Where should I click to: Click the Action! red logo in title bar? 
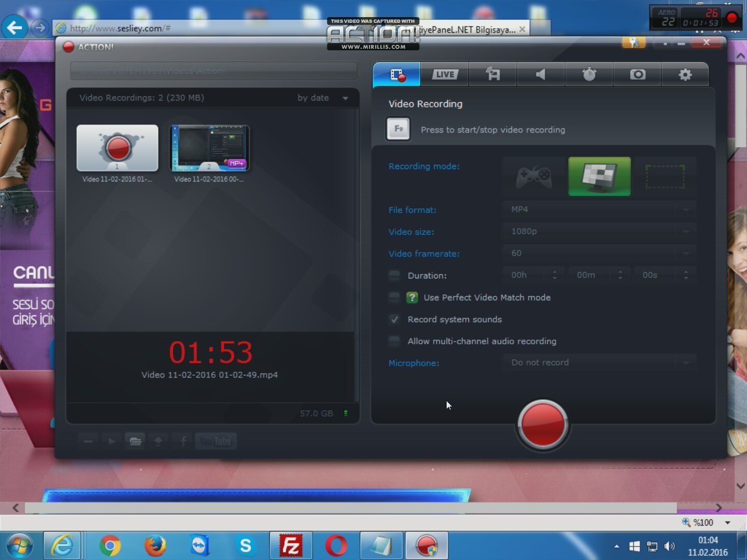point(68,47)
